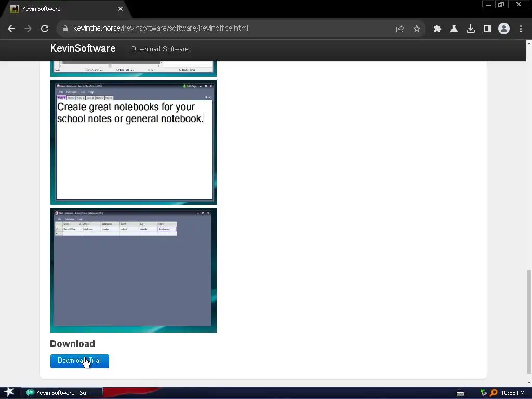Open KevinSoftware brand home link
532x399 pixels.
point(83,48)
